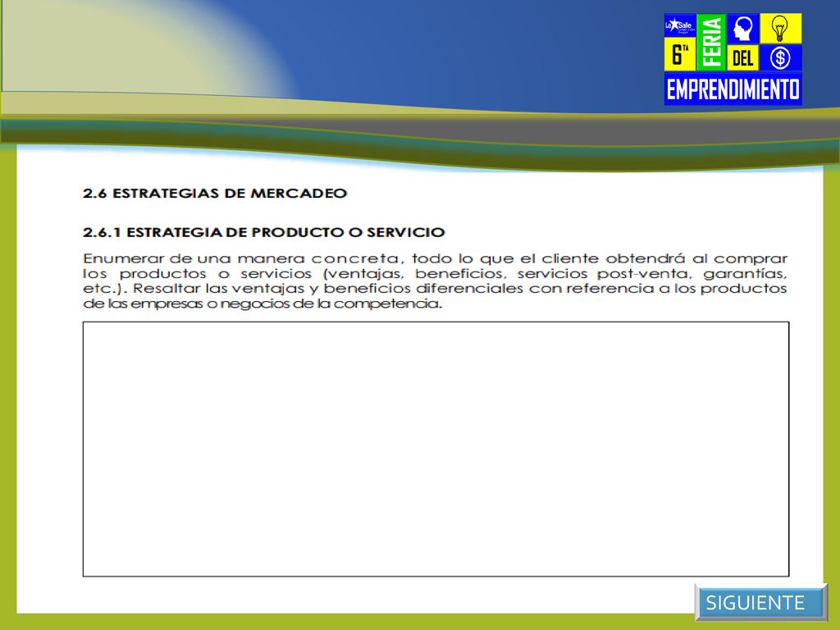Click the green 'FERIA' tile in logo
Screen dimensions: 840x630
tap(711, 43)
